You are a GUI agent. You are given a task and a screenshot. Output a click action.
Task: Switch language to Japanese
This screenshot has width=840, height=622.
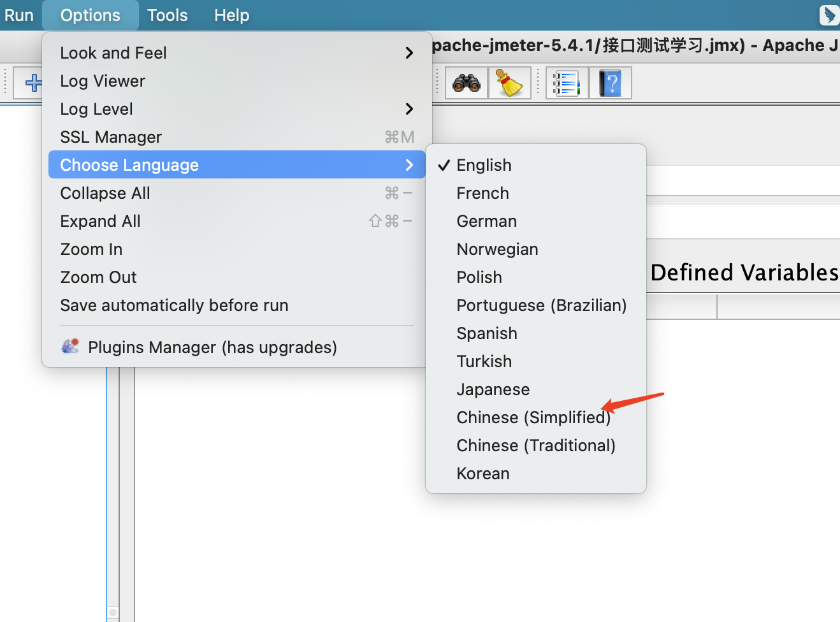(536, 389)
